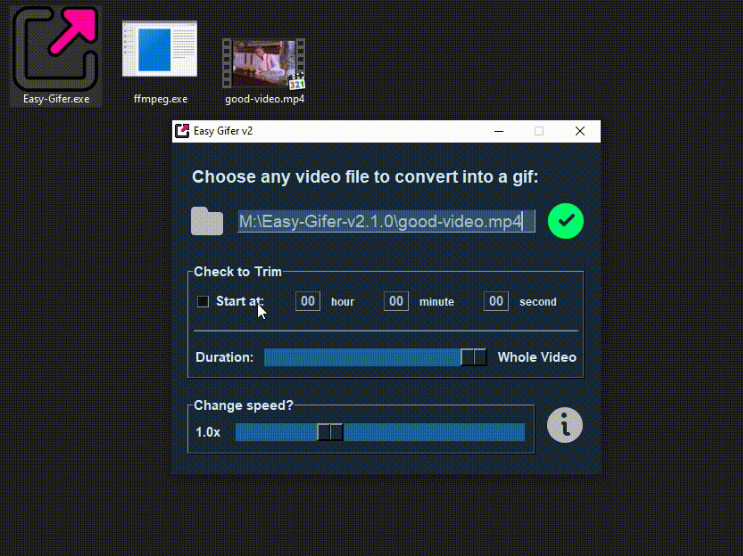Image resolution: width=743 pixels, height=556 pixels.
Task: Click the Change speed? label
Action: (x=244, y=405)
